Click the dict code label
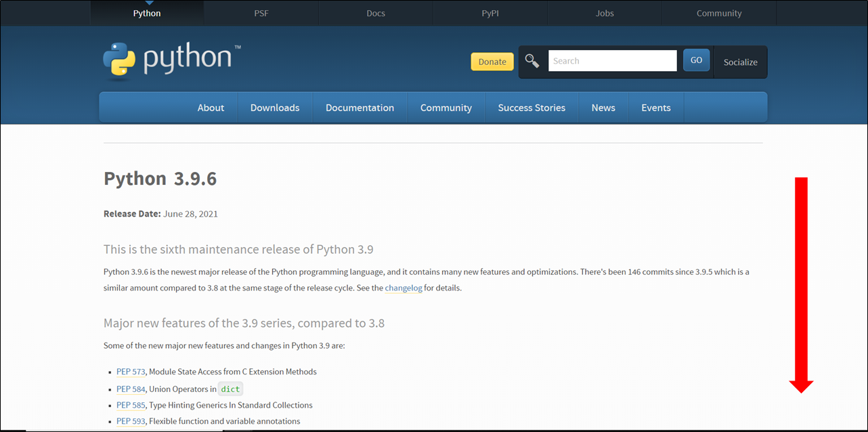Viewport: 868px width, 432px height. click(231, 389)
